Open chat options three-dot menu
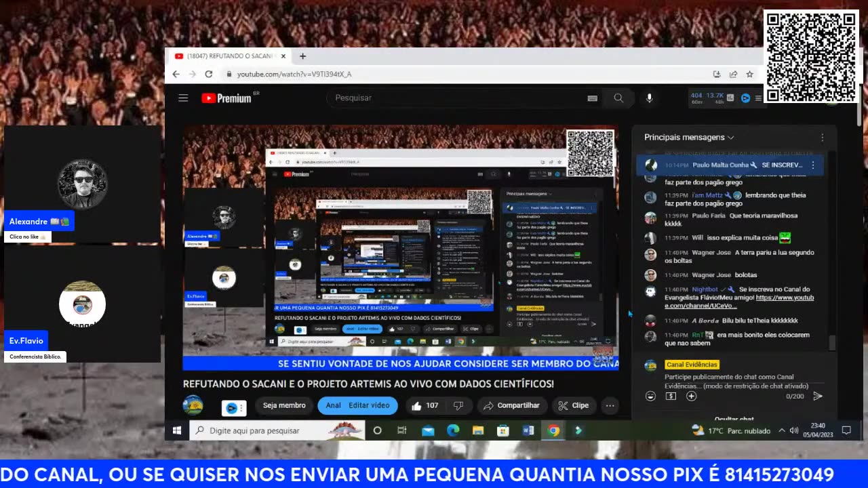Viewport: 868px width, 488px height. [822, 137]
